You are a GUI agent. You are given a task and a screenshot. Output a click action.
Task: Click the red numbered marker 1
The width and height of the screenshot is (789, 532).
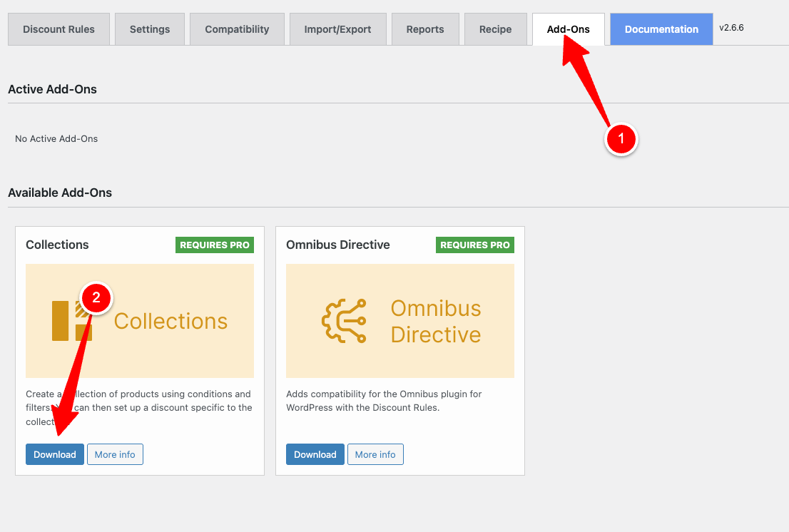pyautogui.click(x=621, y=139)
